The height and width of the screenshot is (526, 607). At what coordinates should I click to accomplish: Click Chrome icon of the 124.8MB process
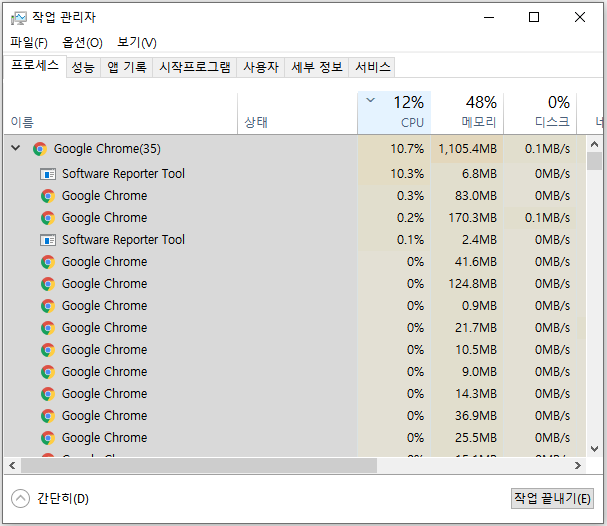tap(48, 284)
